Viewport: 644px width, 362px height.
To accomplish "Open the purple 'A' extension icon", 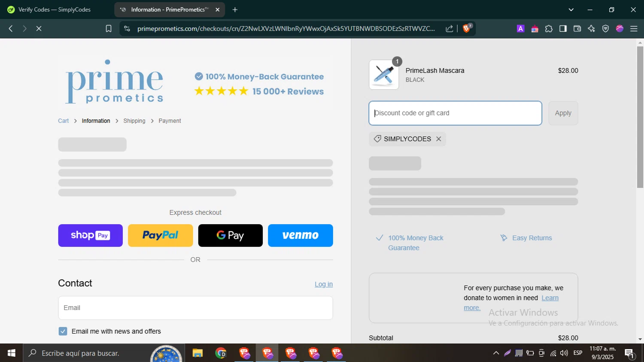I will 520,28.
